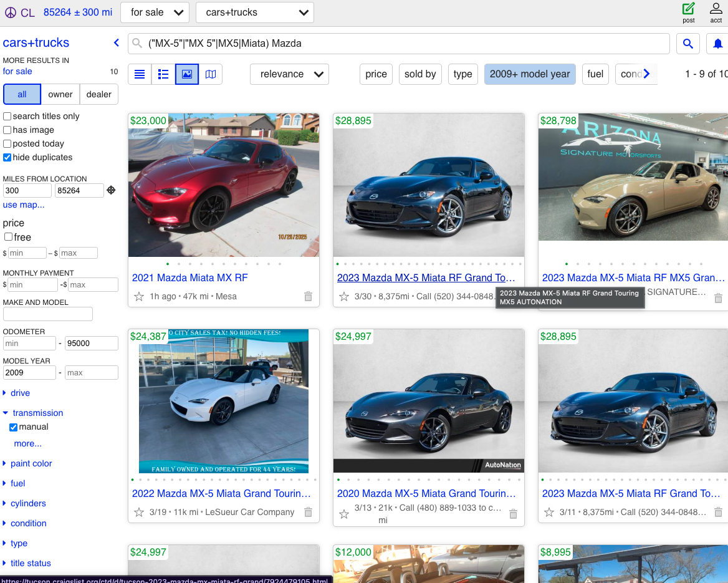The height and width of the screenshot is (583, 728).
Task: Click the use map... link
Action: (24, 205)
